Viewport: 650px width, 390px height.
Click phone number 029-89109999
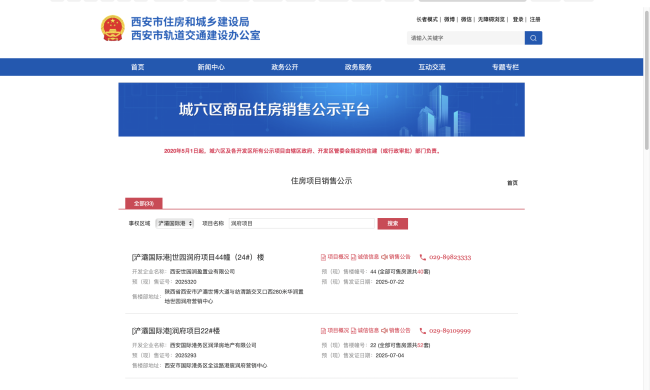click(x=450, y=331)
